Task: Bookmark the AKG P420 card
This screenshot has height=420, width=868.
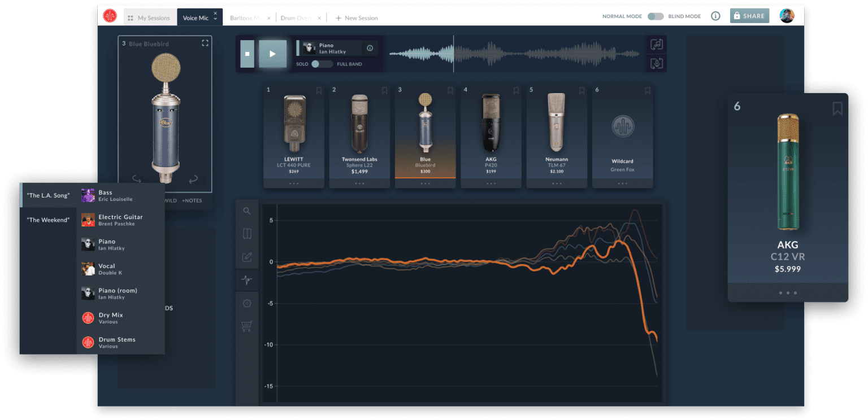Action: [x=516, y=90]
